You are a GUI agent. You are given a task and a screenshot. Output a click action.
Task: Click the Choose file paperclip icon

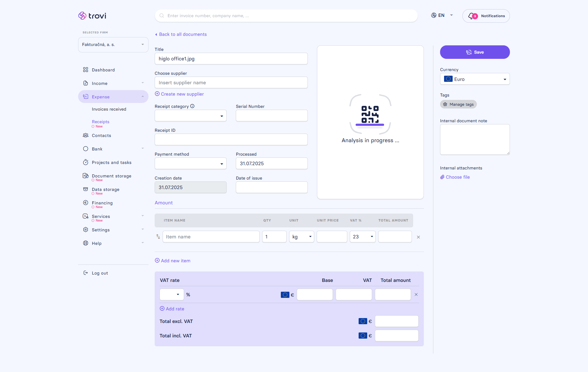coord(442,177)
